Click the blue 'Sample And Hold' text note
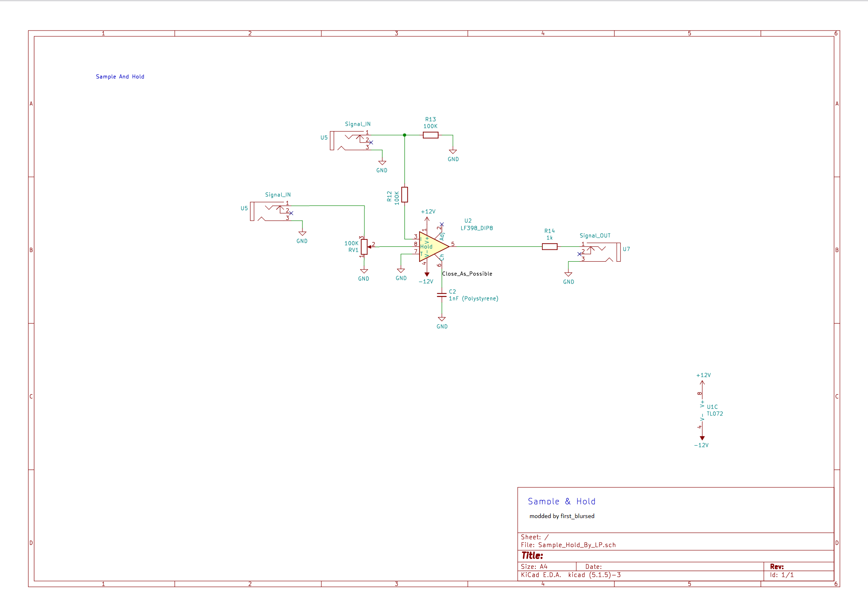 [120, 76]
